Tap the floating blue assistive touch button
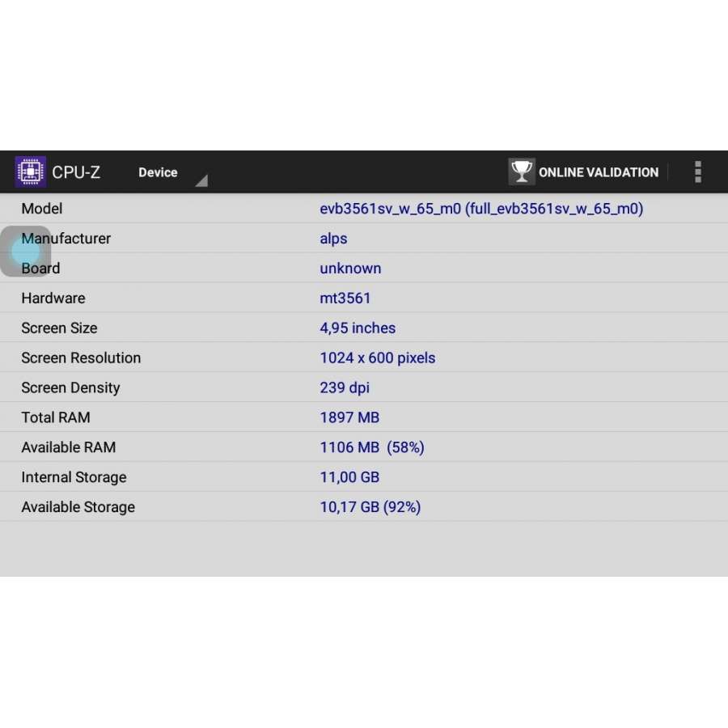The width and height of the screenshot is (728, 728). click(x=26, y=252)
